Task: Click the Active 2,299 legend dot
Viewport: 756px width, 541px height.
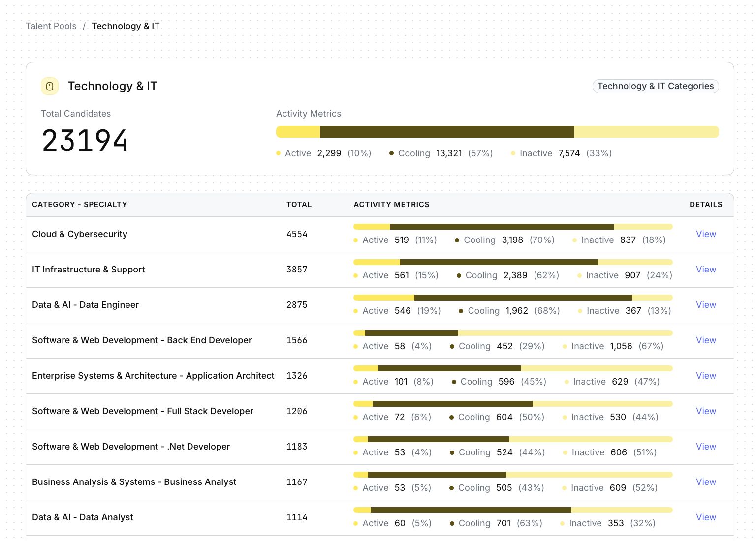Action: point(279,153)
